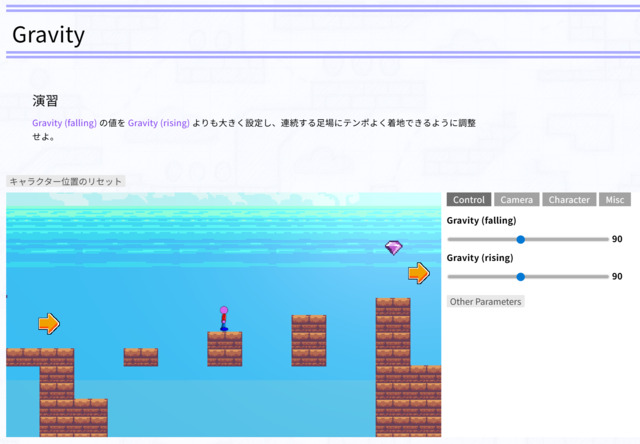
Task: Open the Misc tab
Action: [615, 200]
